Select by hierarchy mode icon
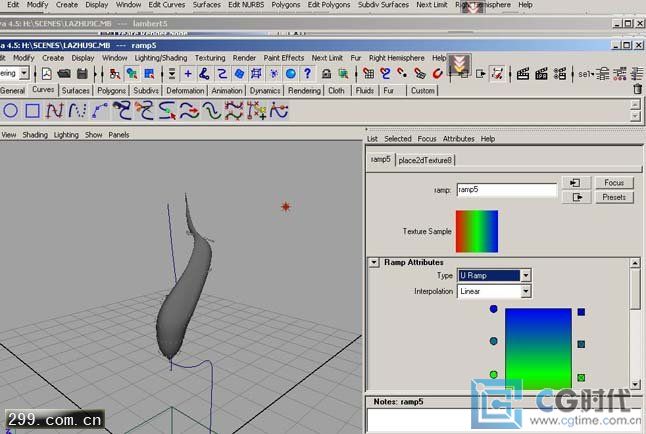646x434 pixels. coord(115,74)
